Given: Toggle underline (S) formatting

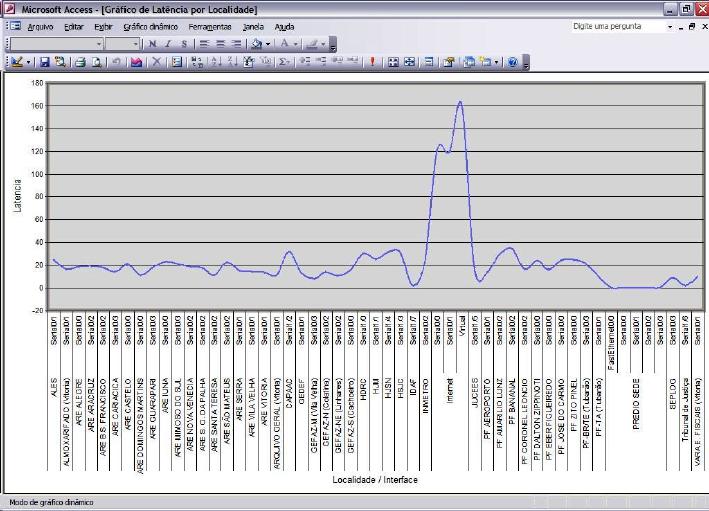Looking at the screenshot, I should [184, 44].
